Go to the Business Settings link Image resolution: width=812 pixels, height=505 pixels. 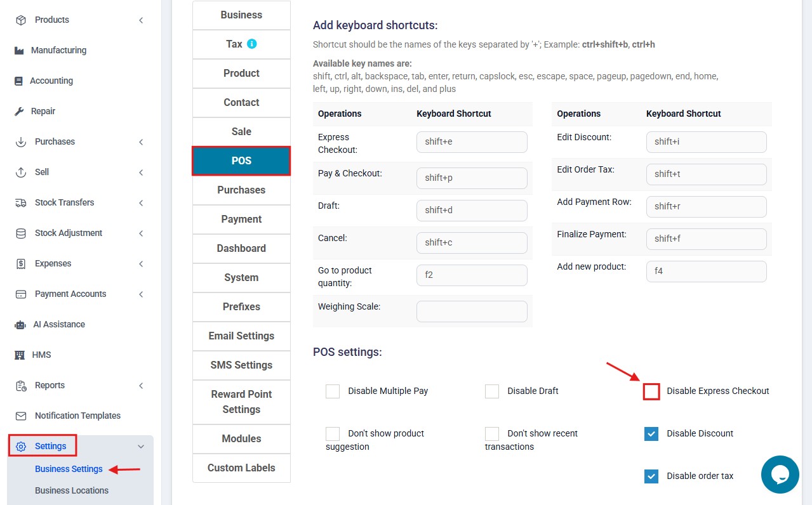pyautogui.click(x=69, y=469)
